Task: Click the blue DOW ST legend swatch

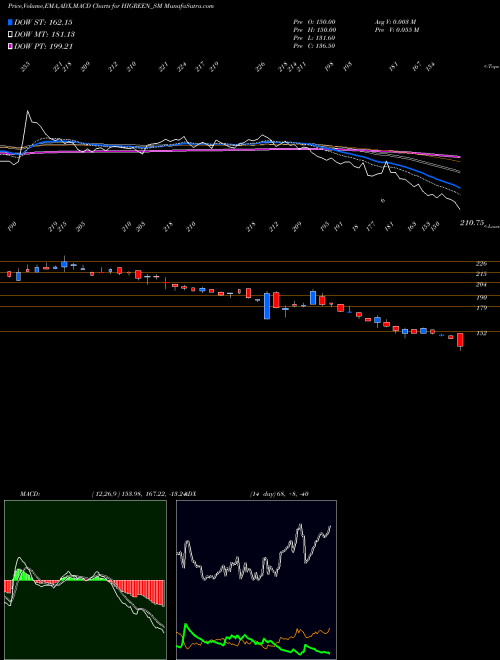Action: pos(10,22)
